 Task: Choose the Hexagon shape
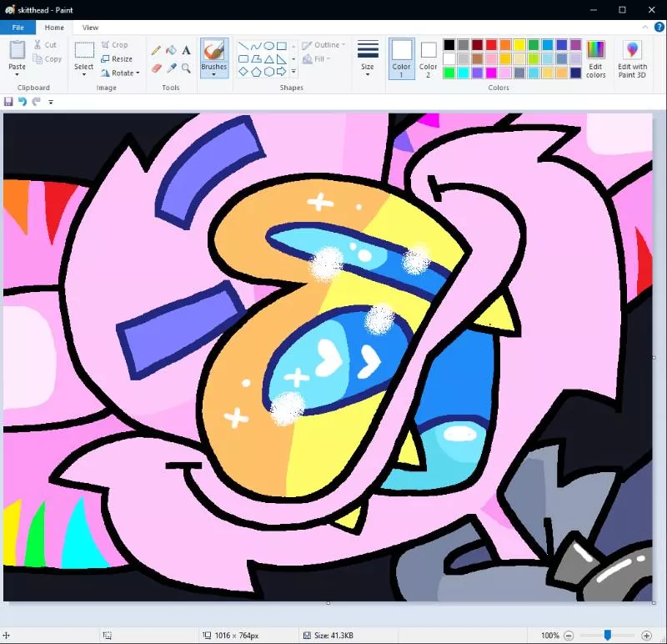[x=268, y=72]
